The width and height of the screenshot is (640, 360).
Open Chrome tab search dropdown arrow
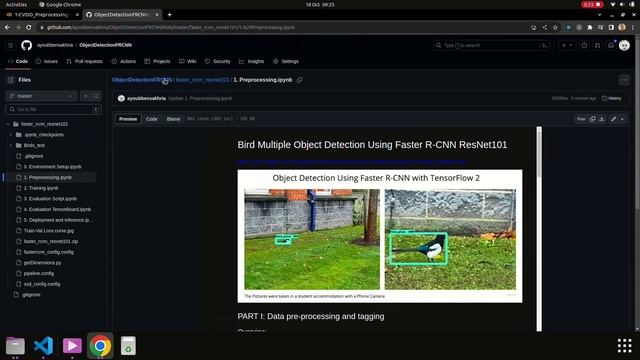pyautogui.click(x=599, y=15)
